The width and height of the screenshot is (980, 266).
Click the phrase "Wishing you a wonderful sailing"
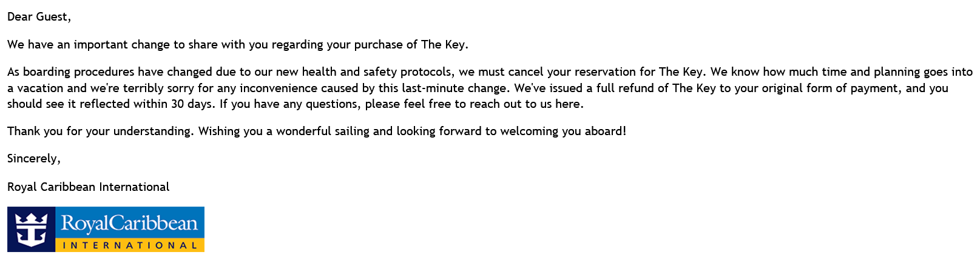pos(284,131)
